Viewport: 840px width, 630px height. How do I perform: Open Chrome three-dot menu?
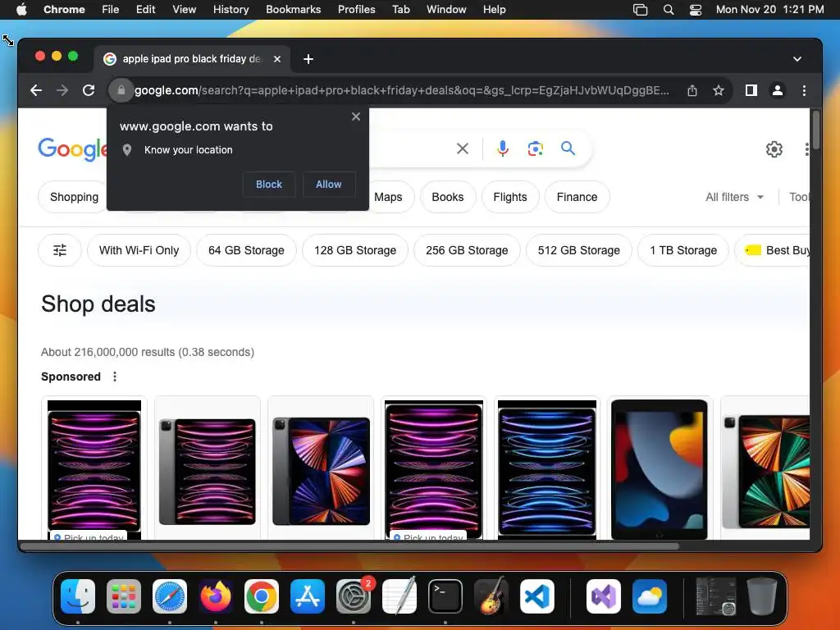click(804, 90)
